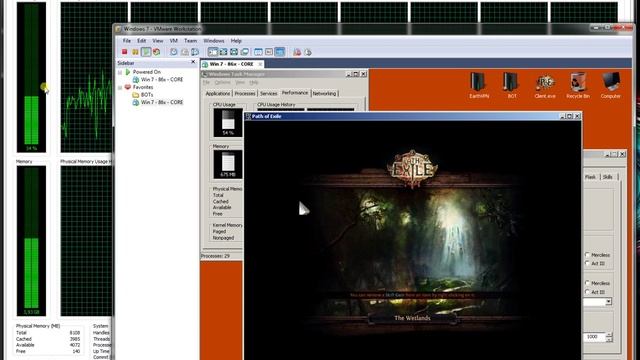The height and width of the screenshot is (360, 640).
Task: Select the lower Merciless radio button
Action: (x=588, y=283)
